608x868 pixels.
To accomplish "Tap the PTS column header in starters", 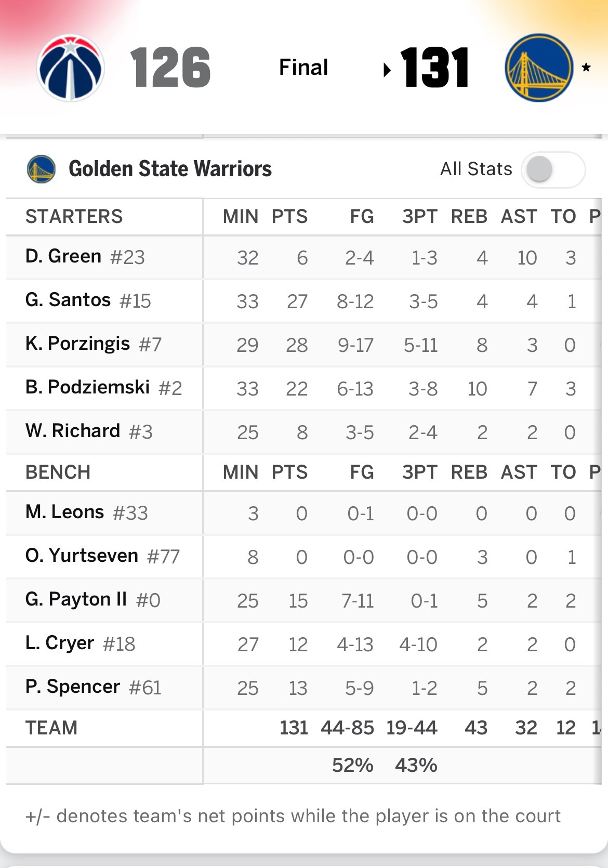I will 289,216.
